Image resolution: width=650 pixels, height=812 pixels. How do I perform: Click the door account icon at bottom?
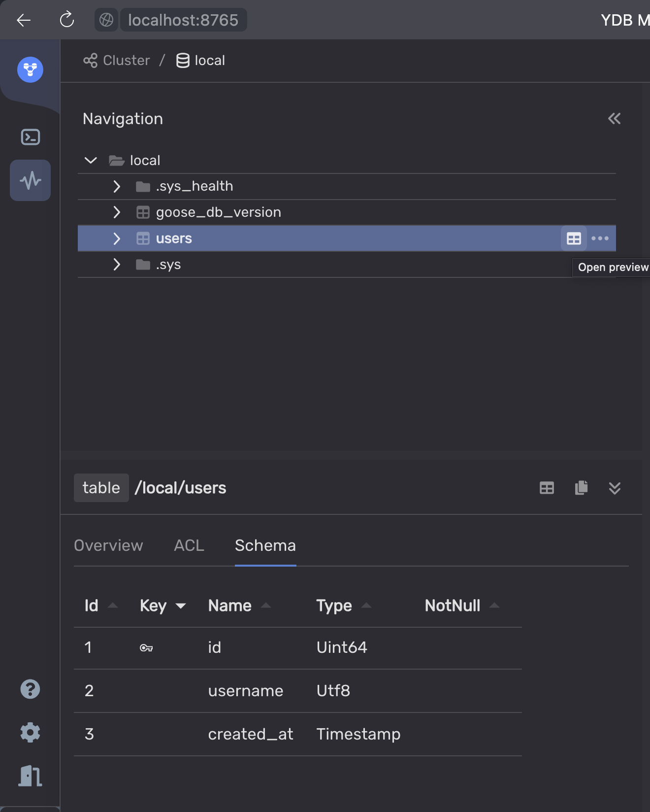30,776
